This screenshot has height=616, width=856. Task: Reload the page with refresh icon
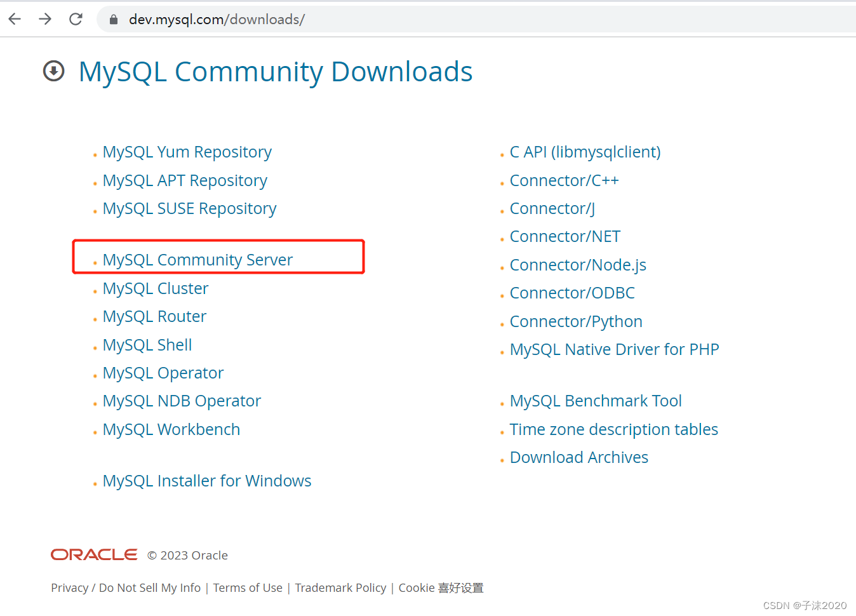point(76,19)
